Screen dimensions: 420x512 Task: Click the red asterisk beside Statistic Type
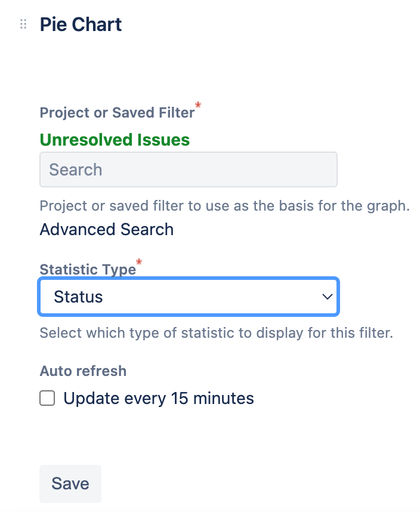140,263
